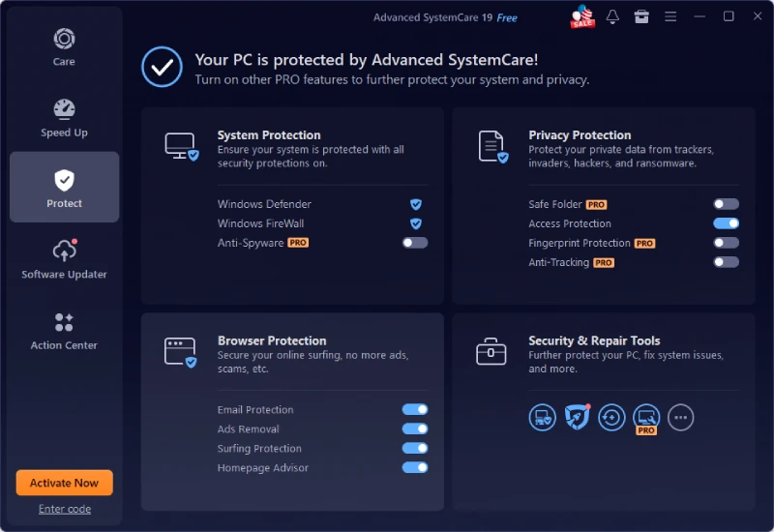
Task: Switch off Homepage Advisor
Action: (x=415, y=467)
